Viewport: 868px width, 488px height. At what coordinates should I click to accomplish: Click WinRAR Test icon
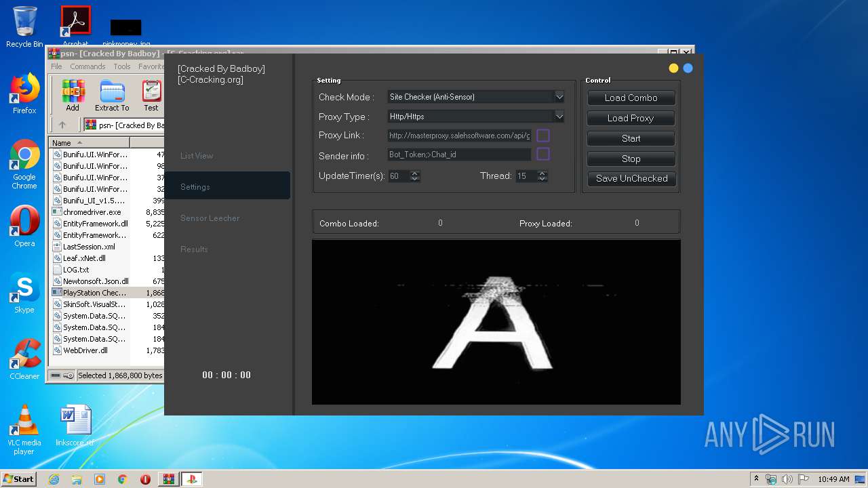tap(151, 96)
